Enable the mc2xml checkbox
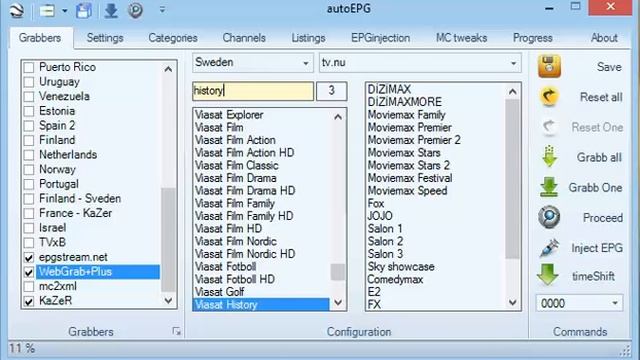 pyautogui.click(x=29, y=287)
